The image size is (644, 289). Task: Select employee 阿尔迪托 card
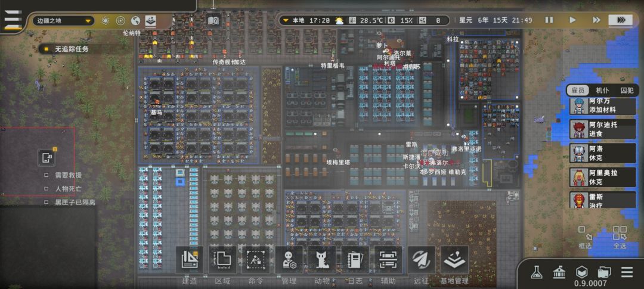pyautogui.click(x=602, y=129)
